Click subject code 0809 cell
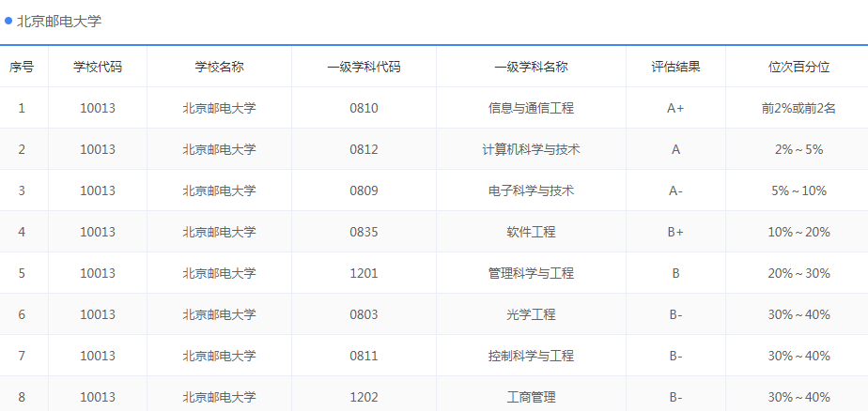The width and height of the screenshot is (868, 411). (x=364, y=190)
